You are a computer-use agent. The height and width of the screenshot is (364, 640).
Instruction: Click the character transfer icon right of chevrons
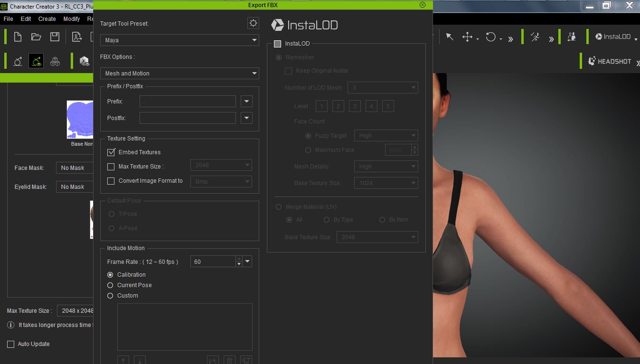(x=572, y=37)
